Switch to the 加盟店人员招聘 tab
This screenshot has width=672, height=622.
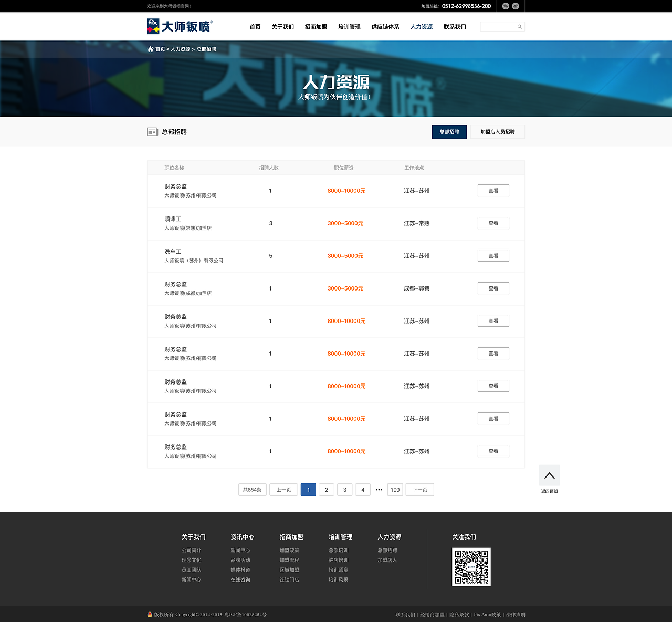pyautogui.click(x=497, y=132)
